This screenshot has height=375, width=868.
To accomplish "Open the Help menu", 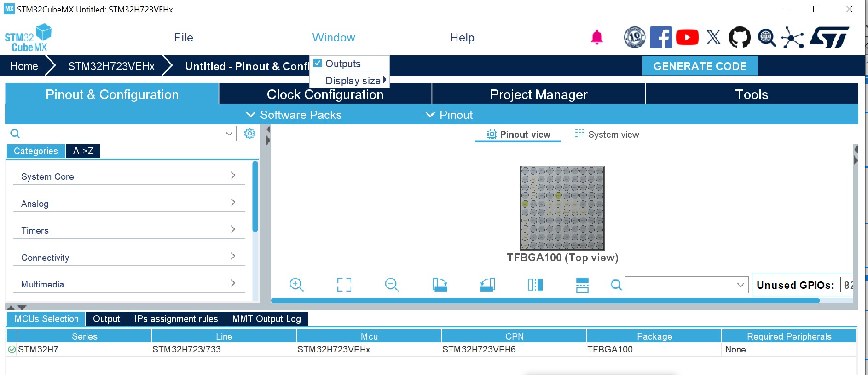I will click(462, 38).
